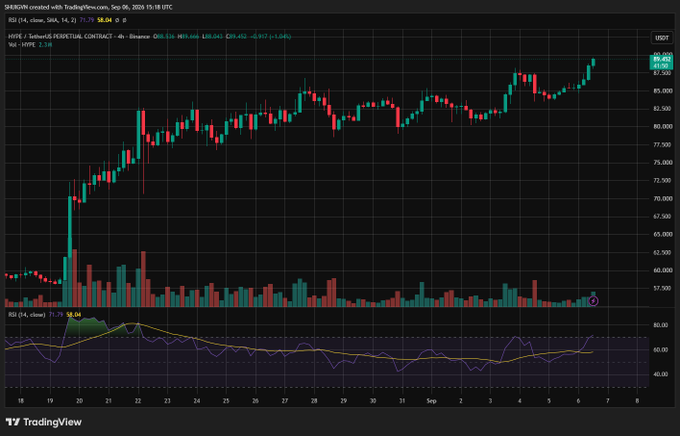Select the top RSI (14, close, SMA, 14, 2) legend
Screen dimensions: 680x436
point(42,20)
